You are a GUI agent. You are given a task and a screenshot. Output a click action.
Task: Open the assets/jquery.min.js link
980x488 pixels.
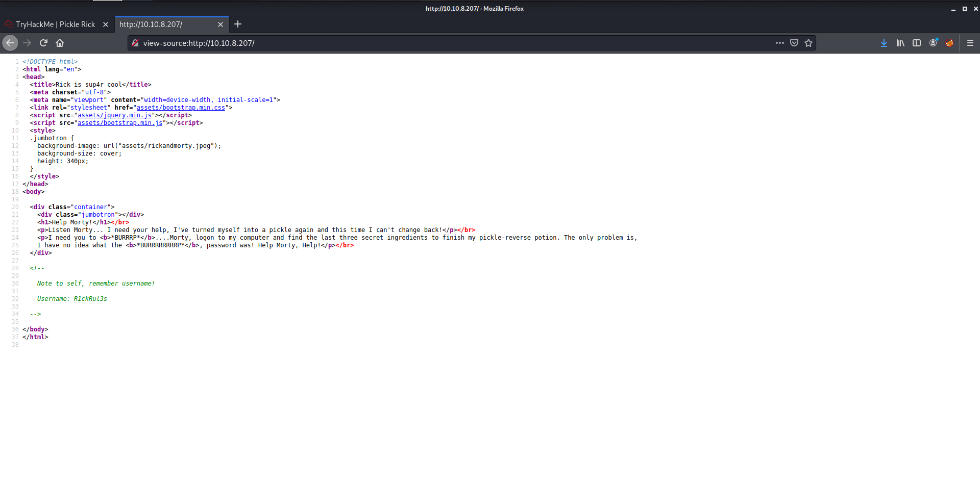tap(114, 115)
